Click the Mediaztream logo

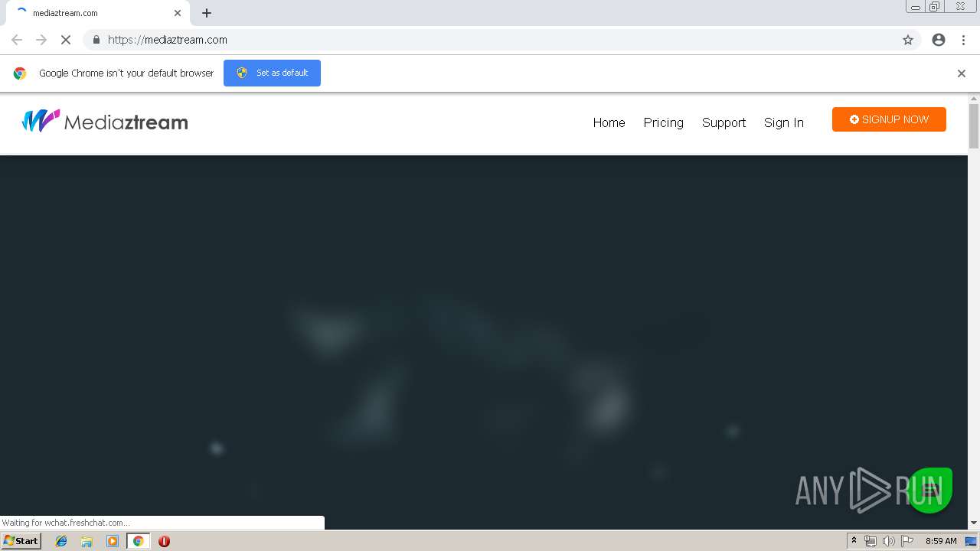tap(105, 122)
